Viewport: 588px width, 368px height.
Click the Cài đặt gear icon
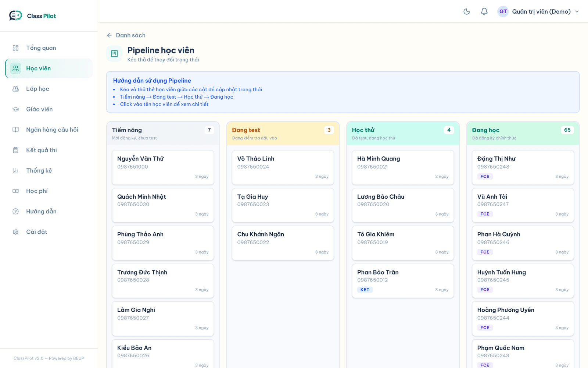[x=15, y=232]
